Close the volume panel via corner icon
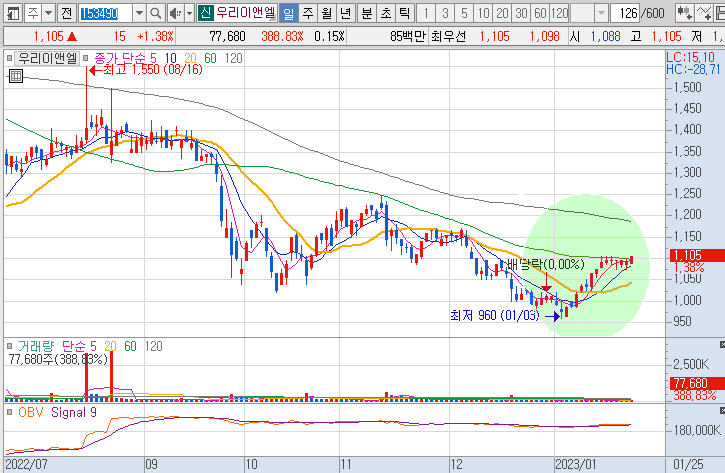Image resolution: width=725 pixels, height=473 pixels. pyautogui.click(x=722, y=345)
